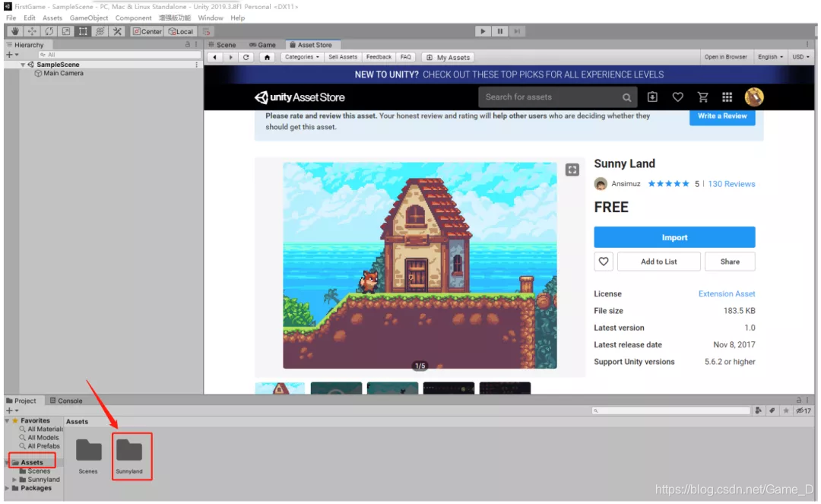This screenshot has width=821, height=504.
Task: Open the apps grid icon
Action: click(727, 97)
